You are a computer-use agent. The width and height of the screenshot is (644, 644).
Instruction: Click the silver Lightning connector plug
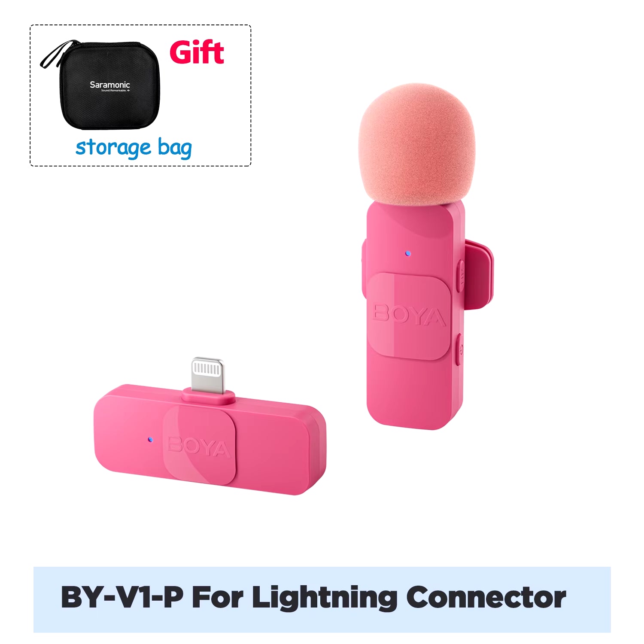(208, 374)
